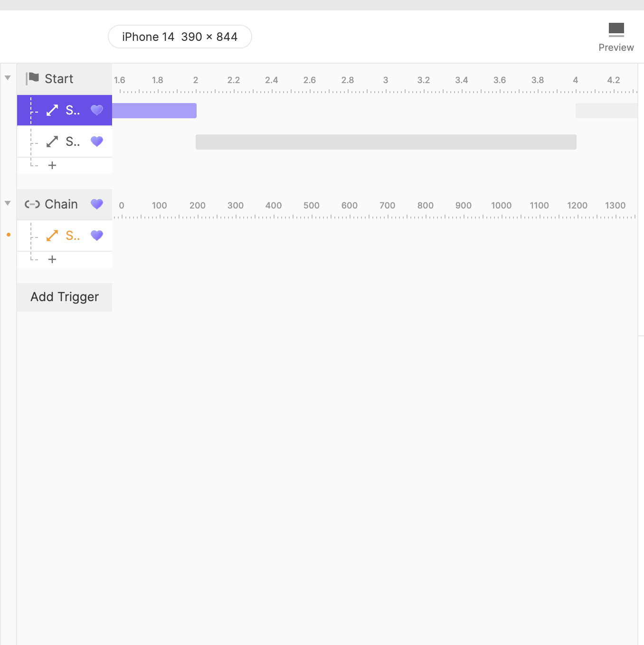
Task: Collapse the Start trigger disclosure triangle
Action: click(8, 77)
